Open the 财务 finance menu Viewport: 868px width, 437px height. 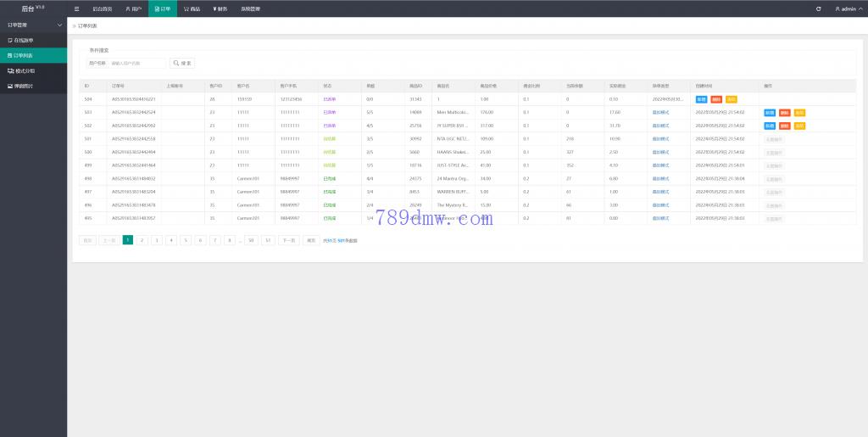[220, 8]
